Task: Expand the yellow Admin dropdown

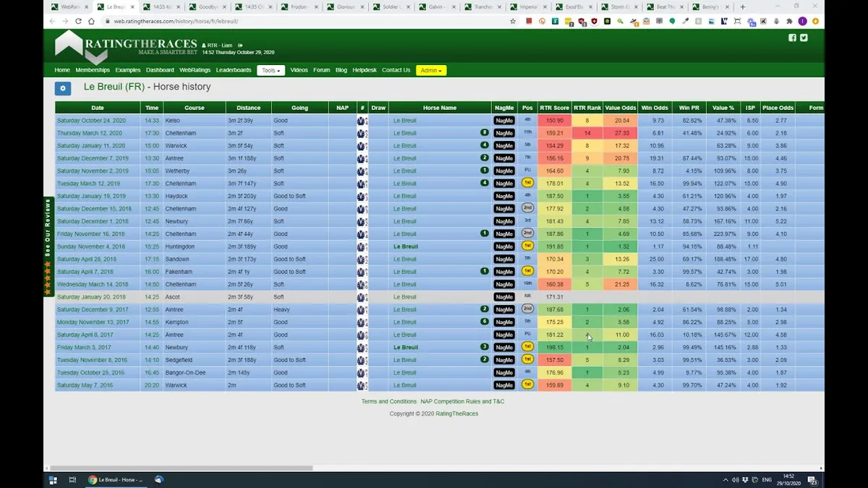Action: [x=431, y=70]
